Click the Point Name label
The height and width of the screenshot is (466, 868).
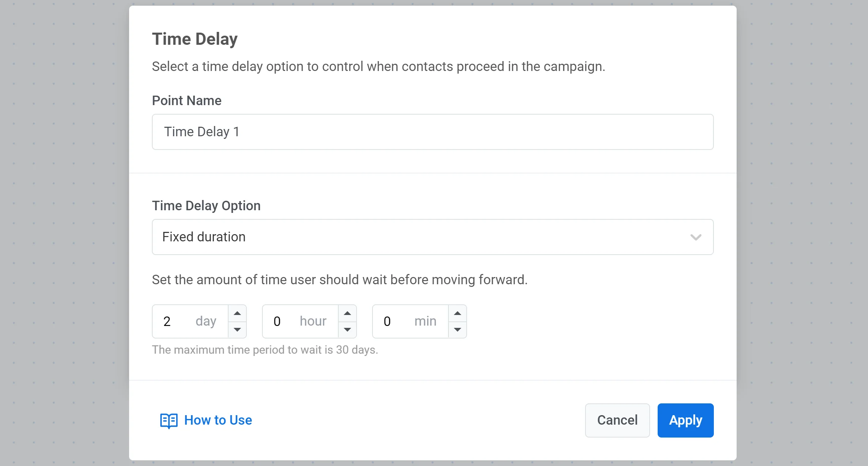point(186,101)
